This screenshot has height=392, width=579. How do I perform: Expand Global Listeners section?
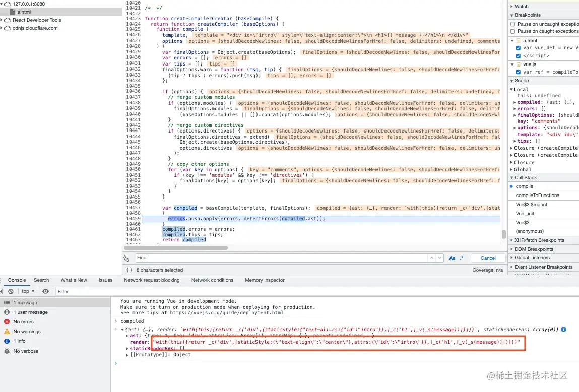pyautogui.click(x=512, y=258)
